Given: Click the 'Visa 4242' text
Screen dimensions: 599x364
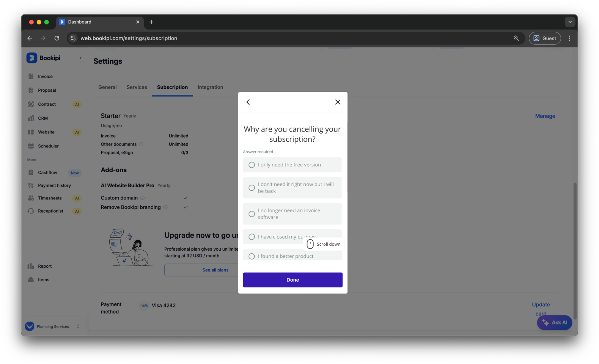Looking at the screenshot, I should 164,306.
